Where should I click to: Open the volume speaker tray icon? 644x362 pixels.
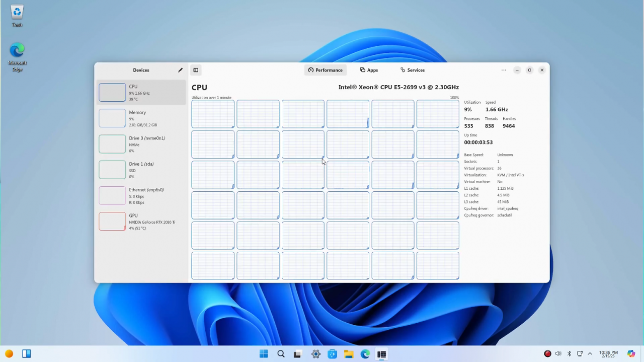(x=558, y=353)
